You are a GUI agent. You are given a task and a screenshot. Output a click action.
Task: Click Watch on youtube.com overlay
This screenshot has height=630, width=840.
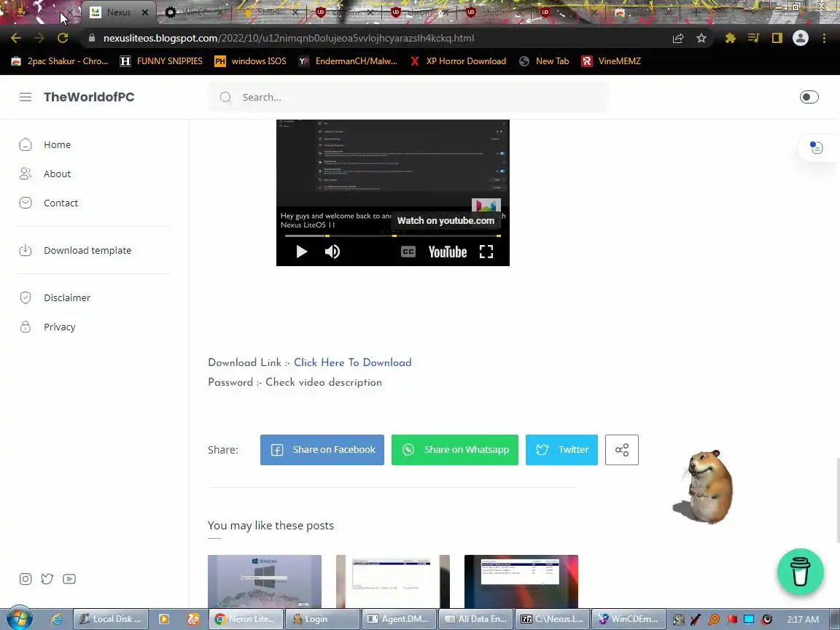446,221
